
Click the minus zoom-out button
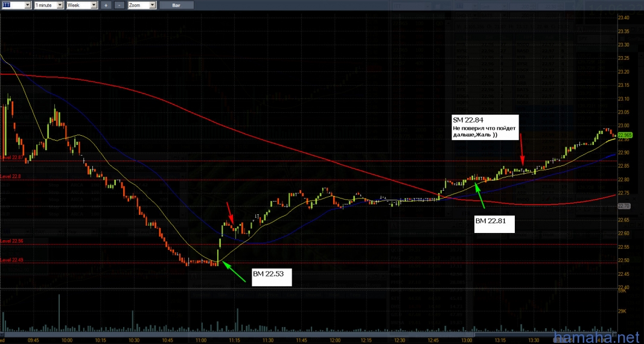119,5
